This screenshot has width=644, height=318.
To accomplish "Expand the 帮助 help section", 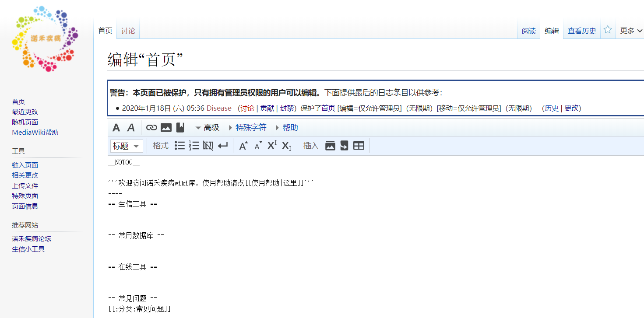I will click(286, 128).
